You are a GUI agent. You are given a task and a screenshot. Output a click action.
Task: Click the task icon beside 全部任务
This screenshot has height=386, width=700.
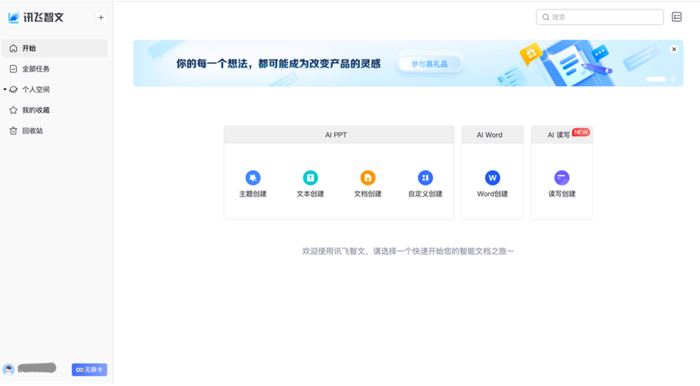pyautogui.click(x=13, y=69)
